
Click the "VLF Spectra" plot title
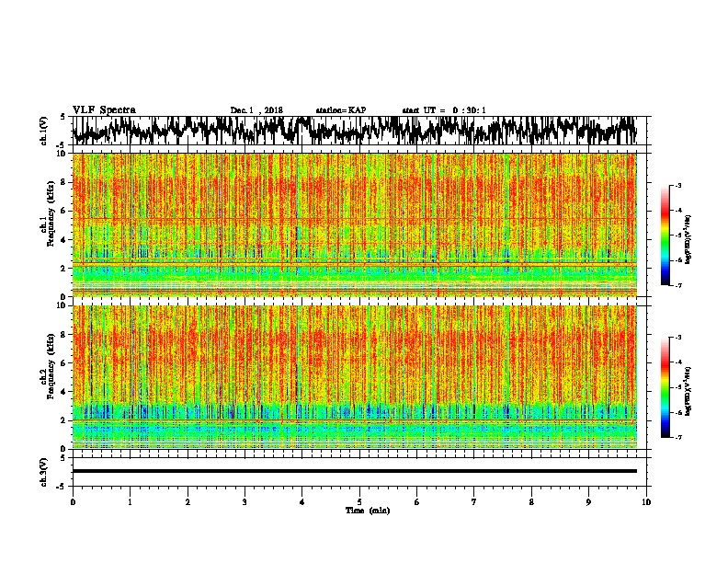(x=104, y=110)
